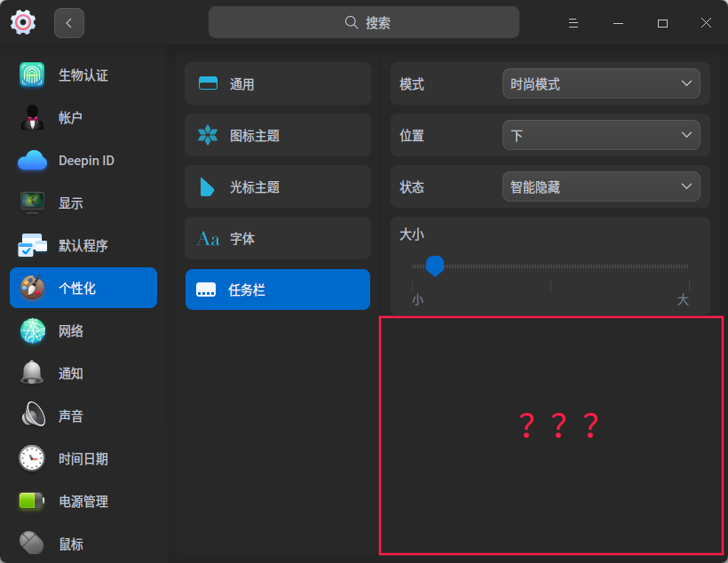Click the 图标主题 flower icon
This screenshot has height=563, width=728.
point(208,135)
